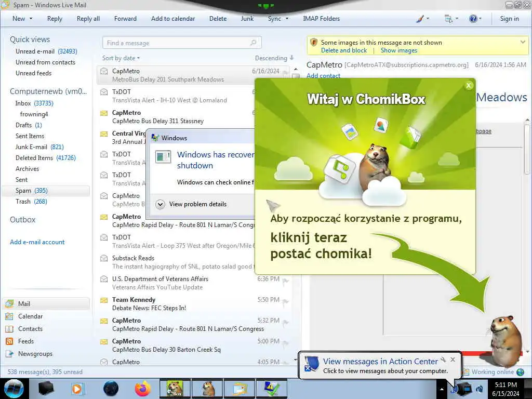Open IMAP Folders from toolbar

(321, 19)
